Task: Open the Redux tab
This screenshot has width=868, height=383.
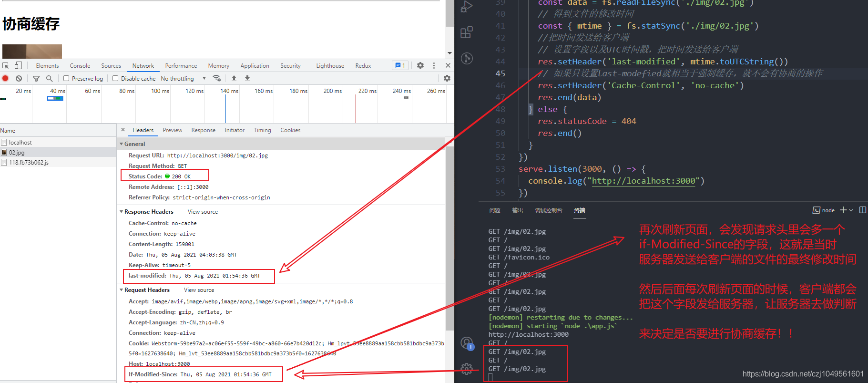Action: [x=363, y=66]
